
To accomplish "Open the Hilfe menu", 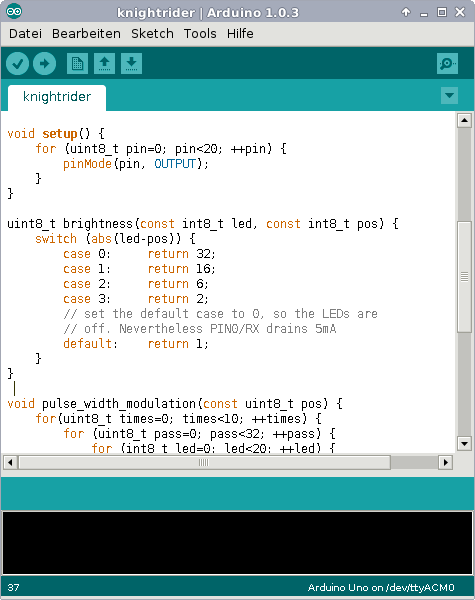I will click(240, 34).
